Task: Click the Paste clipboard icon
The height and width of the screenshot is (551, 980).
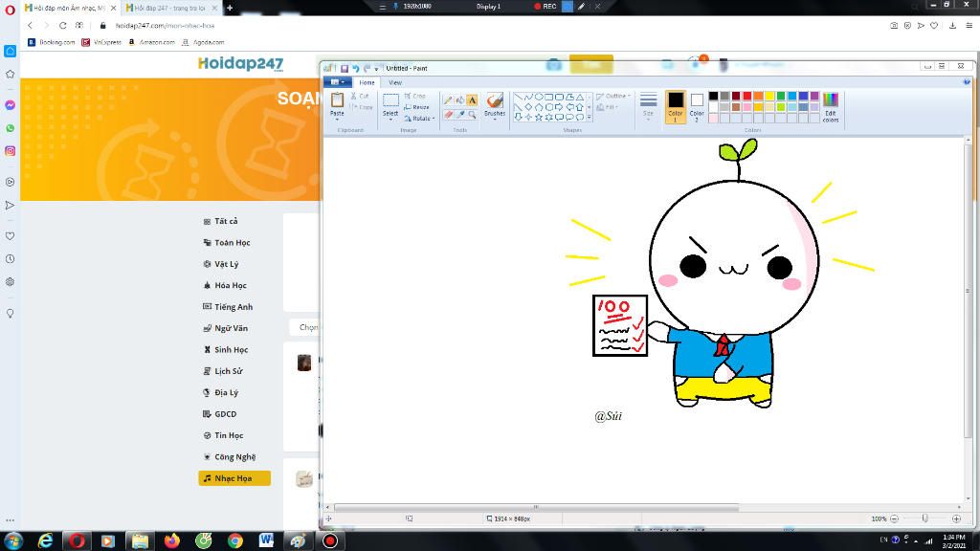Action: pyautogui.click(x=337, y=99)
